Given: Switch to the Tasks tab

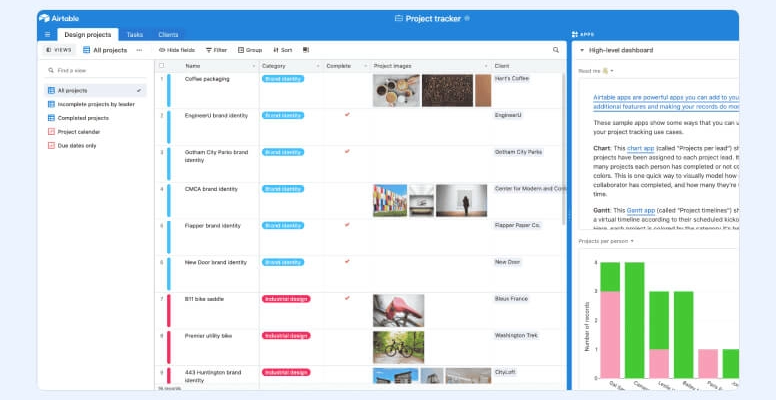Looking at the screenshot, I should [x=134, y=34].
